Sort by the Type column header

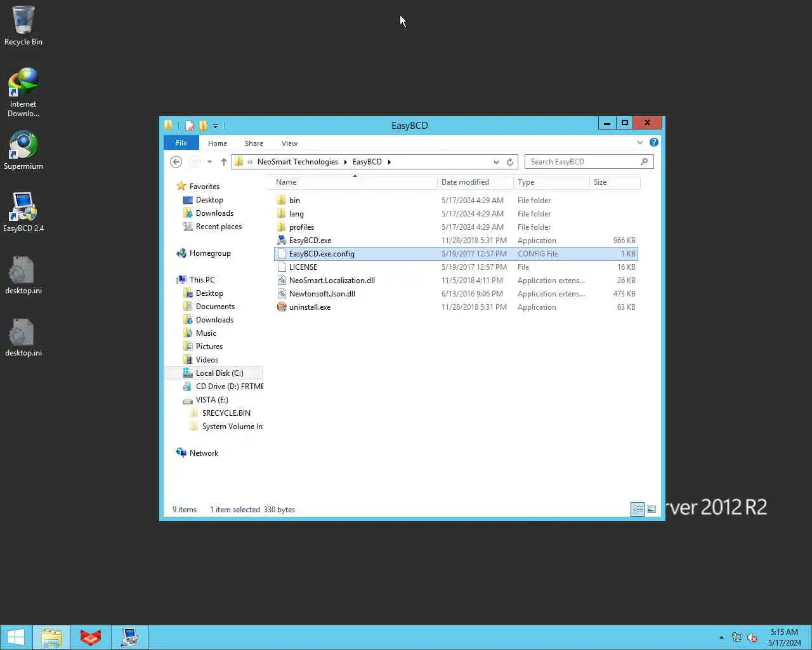pyautogui.click(x=551, y=182)
